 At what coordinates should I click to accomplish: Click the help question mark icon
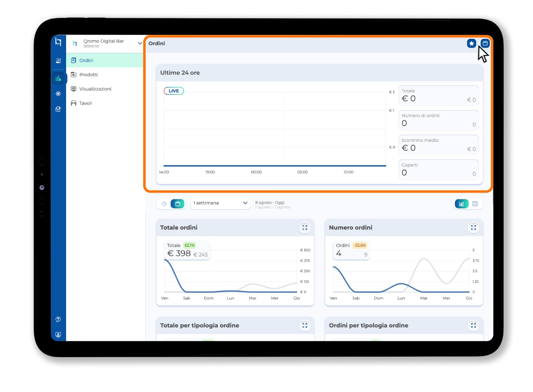tap(58, 320)
